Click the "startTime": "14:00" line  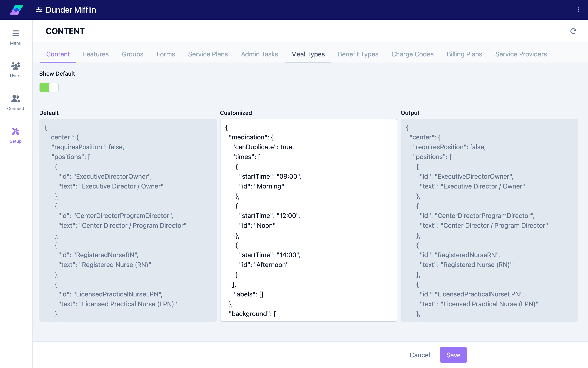(270, 255)
